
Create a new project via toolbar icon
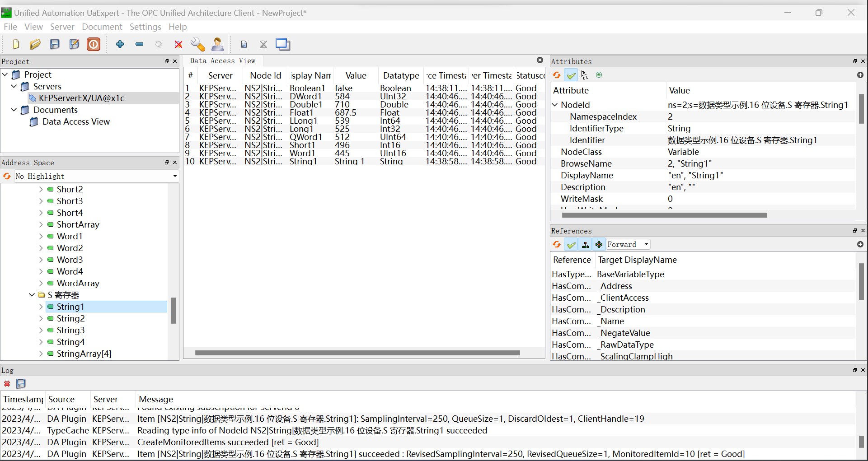pyautogui.click(x=16, y=44)
